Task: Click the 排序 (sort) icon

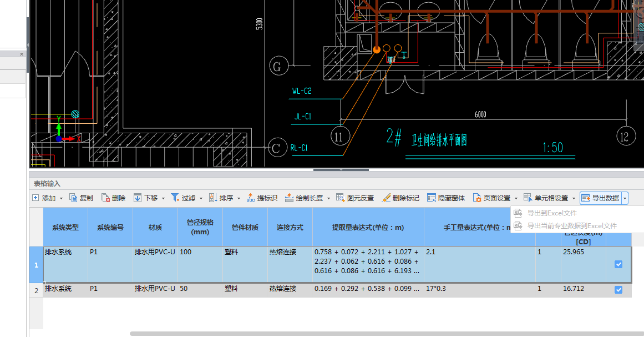Action: click(x=213, y=198)
